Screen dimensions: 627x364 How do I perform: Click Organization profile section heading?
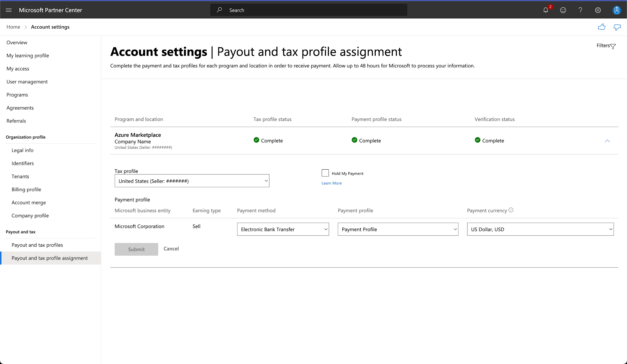[x=26, y=137]
